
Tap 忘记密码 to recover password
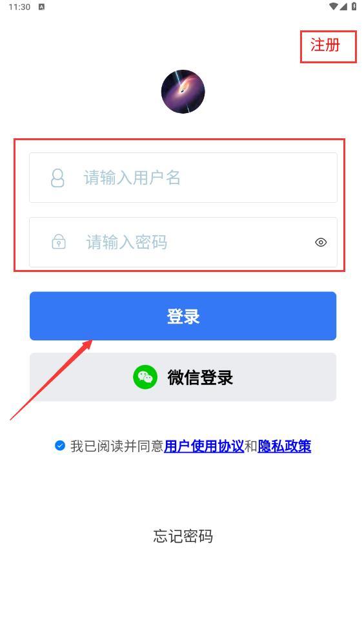(x=183, y=536)
